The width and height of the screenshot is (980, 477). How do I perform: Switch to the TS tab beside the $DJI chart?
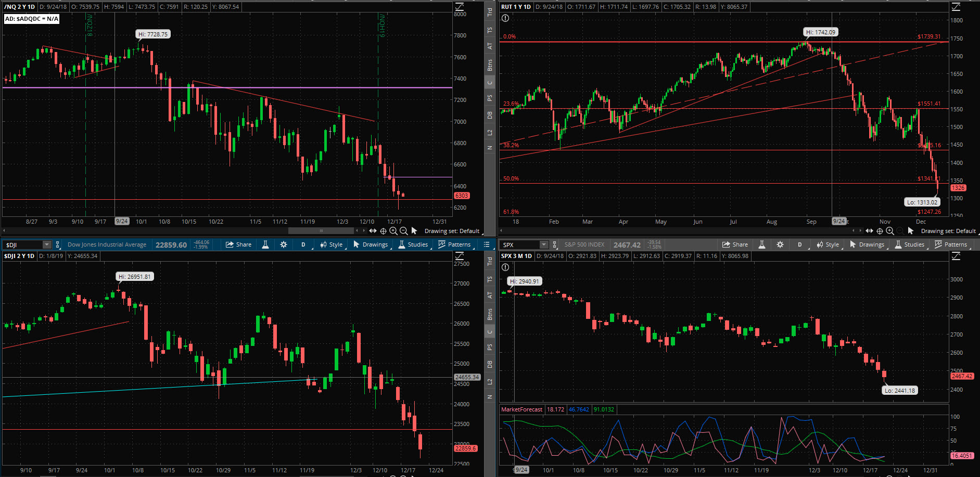tap(490, 279)
